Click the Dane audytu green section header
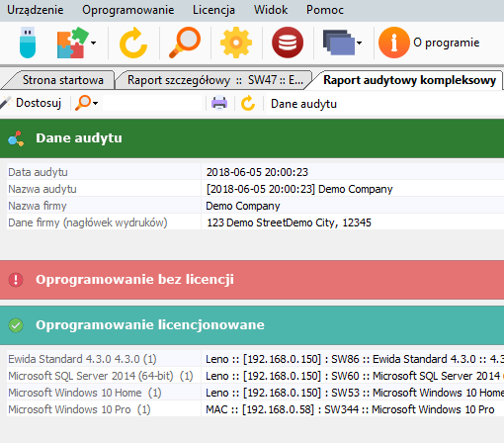The height and width of the screenshot is (443, 504). pos(252,138)
